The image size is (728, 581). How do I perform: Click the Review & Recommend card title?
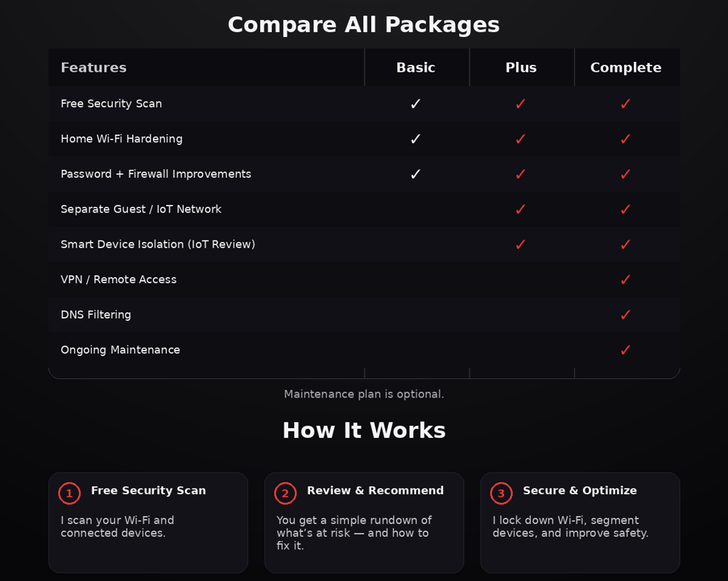coord(375,491)
